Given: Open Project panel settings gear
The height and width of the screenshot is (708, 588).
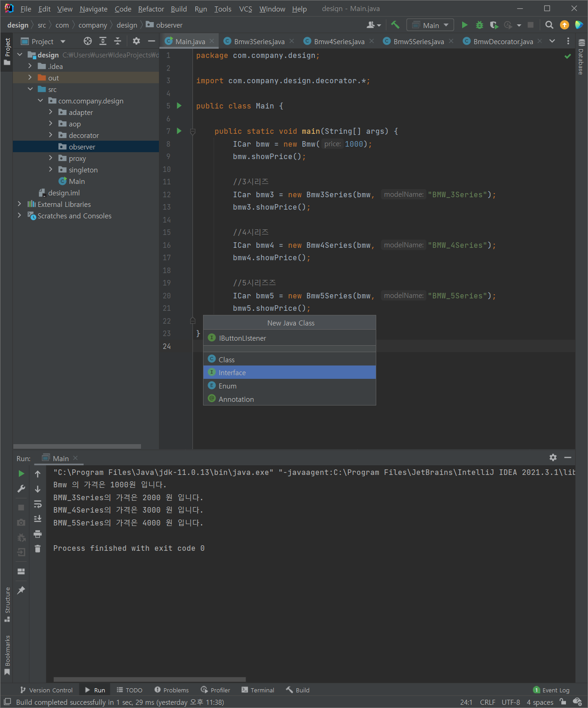Looking at the screenshot, I should [x=136, y=41].
